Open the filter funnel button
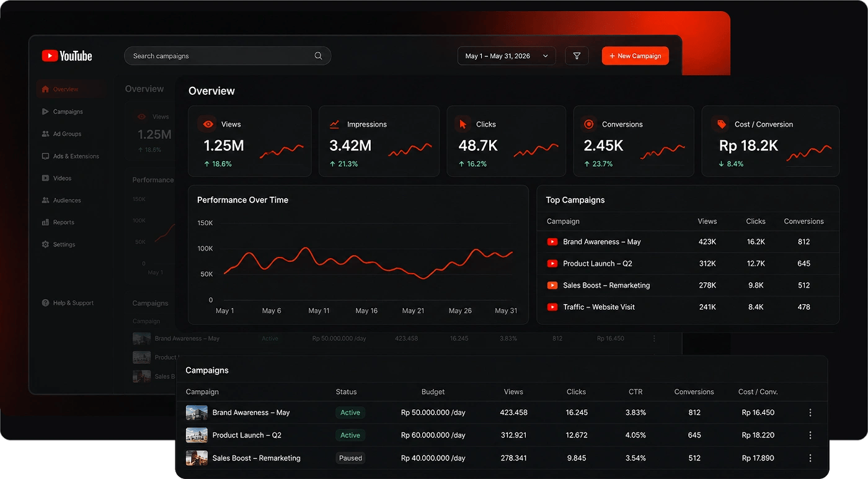 [577, 56]
